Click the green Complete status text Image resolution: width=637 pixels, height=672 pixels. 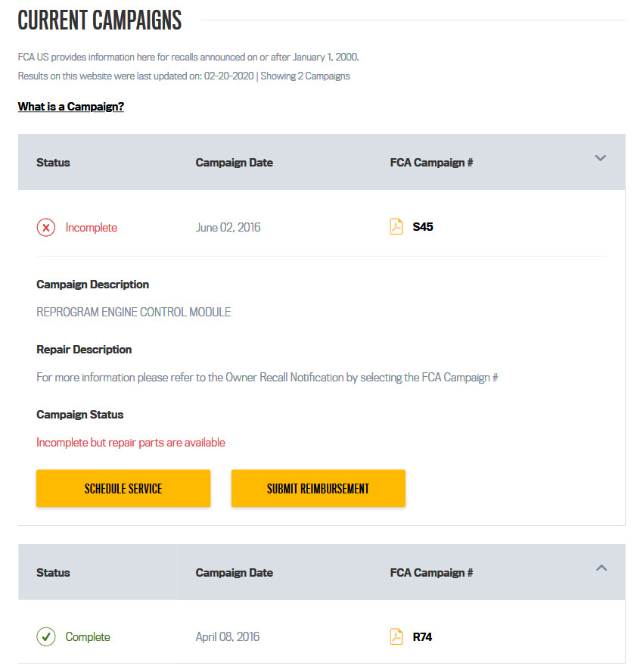click(x=88, y=637)
